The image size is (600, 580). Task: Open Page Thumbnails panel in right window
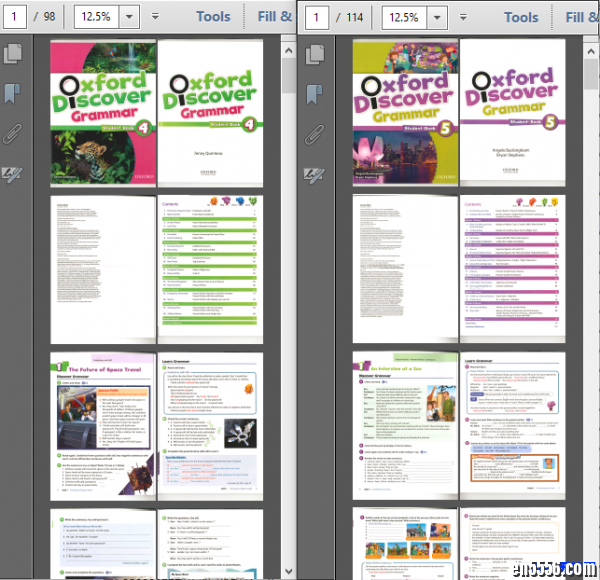315,54
